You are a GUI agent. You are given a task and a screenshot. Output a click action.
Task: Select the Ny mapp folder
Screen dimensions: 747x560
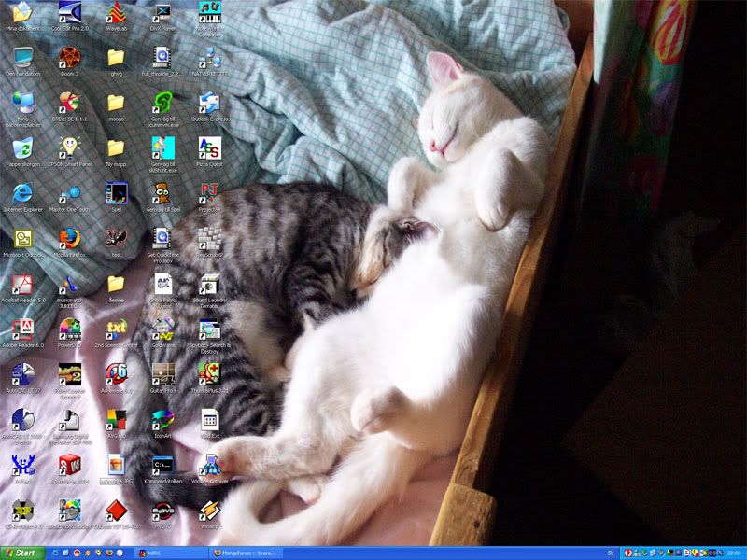[x=116, y=148]
